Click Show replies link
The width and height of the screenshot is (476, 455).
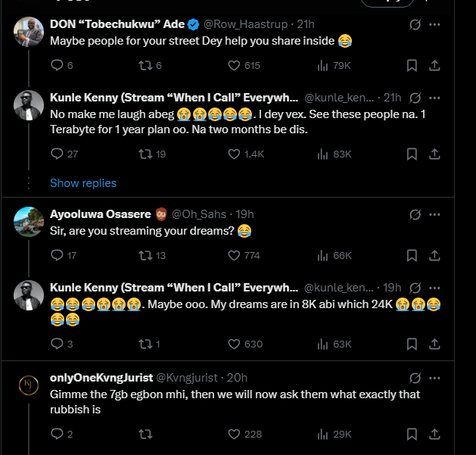click(83, 183)
